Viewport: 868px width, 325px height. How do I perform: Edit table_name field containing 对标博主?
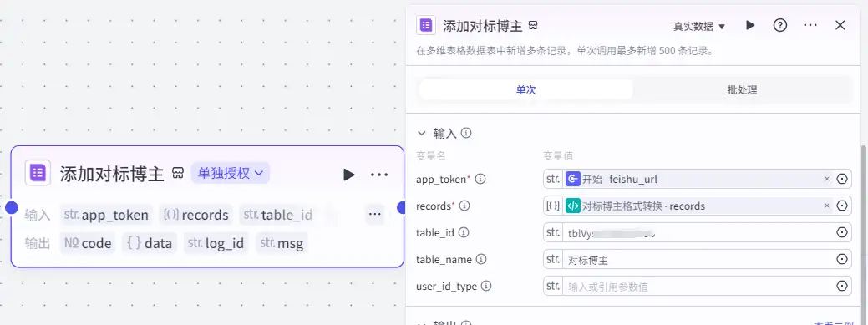pyautogui.click(x=698, y=259)
